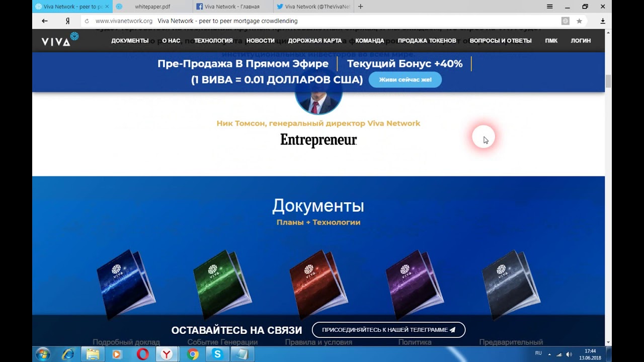
Task: Click the RU language indicator
Action: (x=538, y=353)
